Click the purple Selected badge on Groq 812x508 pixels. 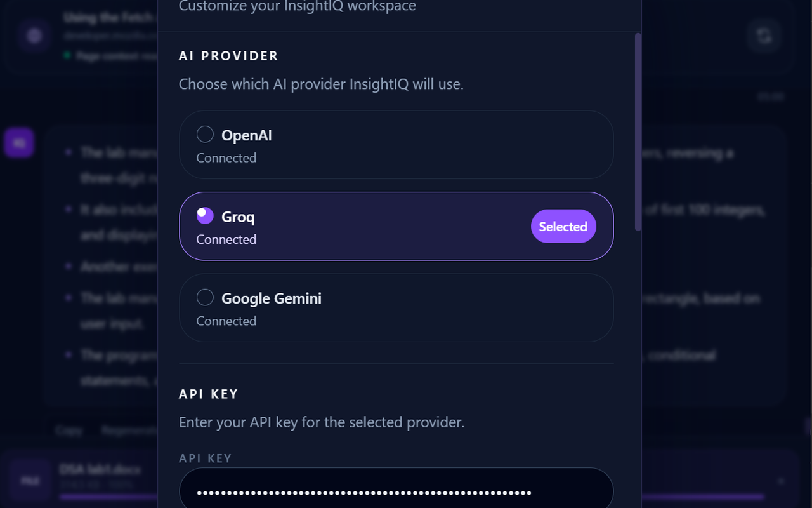pyautogui.click(x=563, y=226)
